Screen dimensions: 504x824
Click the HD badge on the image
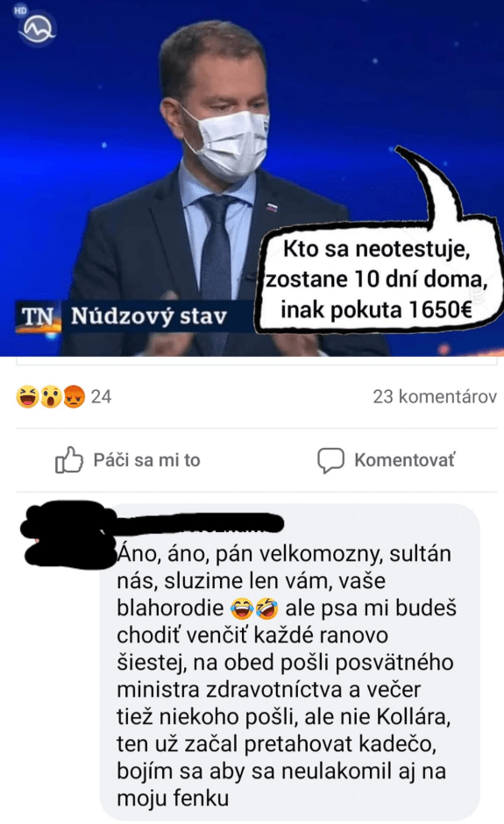tap(20, 10)
